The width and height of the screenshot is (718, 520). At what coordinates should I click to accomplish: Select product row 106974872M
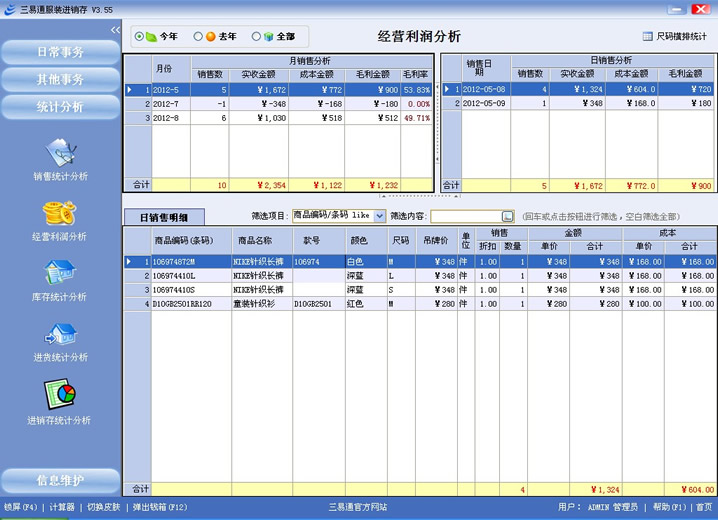point(420,262)
